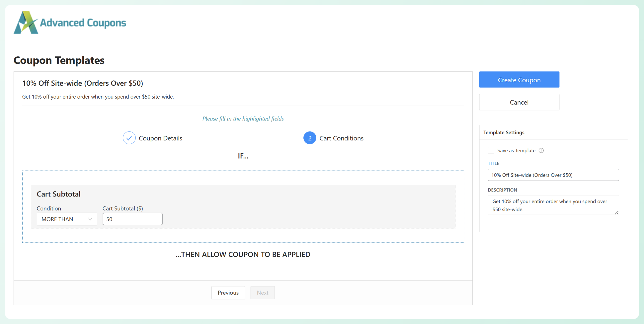
Task: Click the Template Settings panel header
Action: pyautogui.click(x=504, y=132)
